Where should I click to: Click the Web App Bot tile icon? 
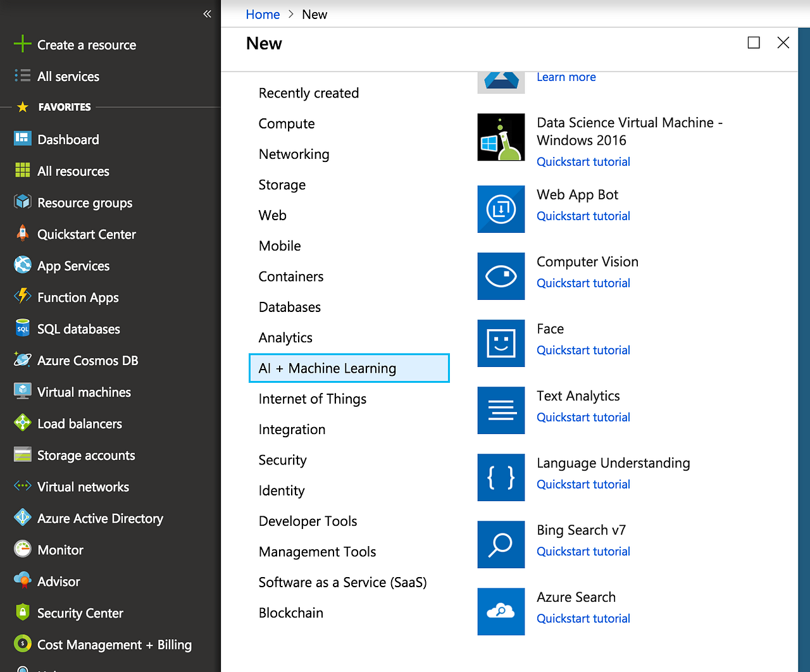coord(501,209)
